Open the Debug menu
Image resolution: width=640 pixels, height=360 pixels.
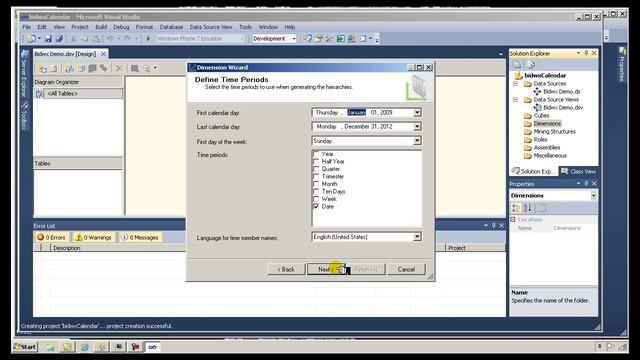121,27
